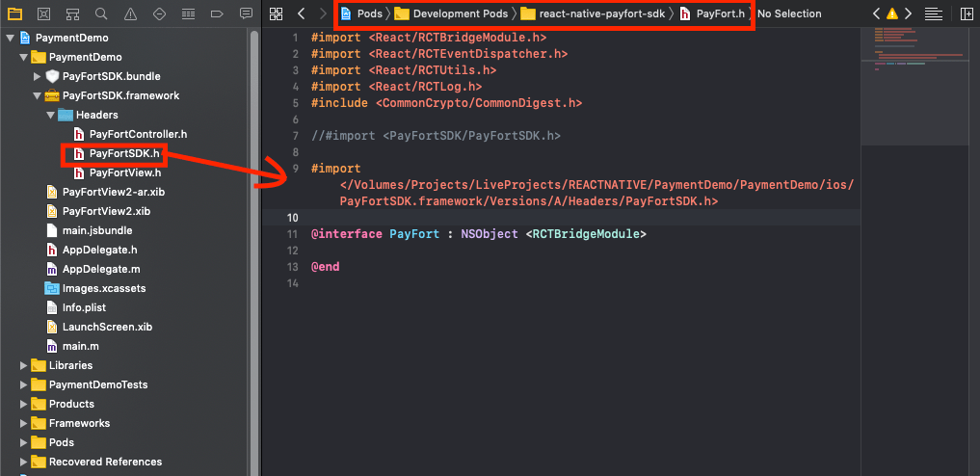980x476 pixels.
Task: Go back in editor history
Action: point(302,13)
